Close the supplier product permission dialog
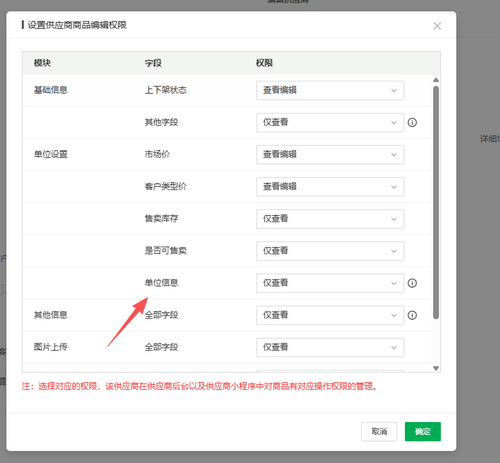500x463 pixels. 437,26
